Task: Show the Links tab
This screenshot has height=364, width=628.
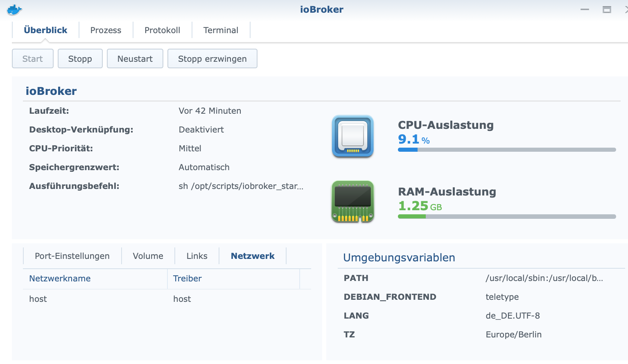Action: point(197,256)
